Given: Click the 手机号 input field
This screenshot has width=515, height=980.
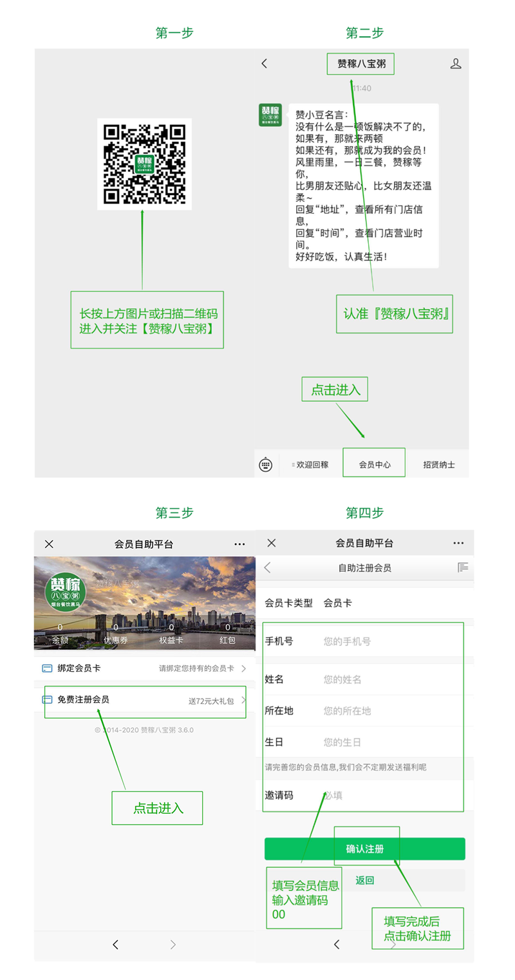Looking at the screenshot, I should click(386, 641).
